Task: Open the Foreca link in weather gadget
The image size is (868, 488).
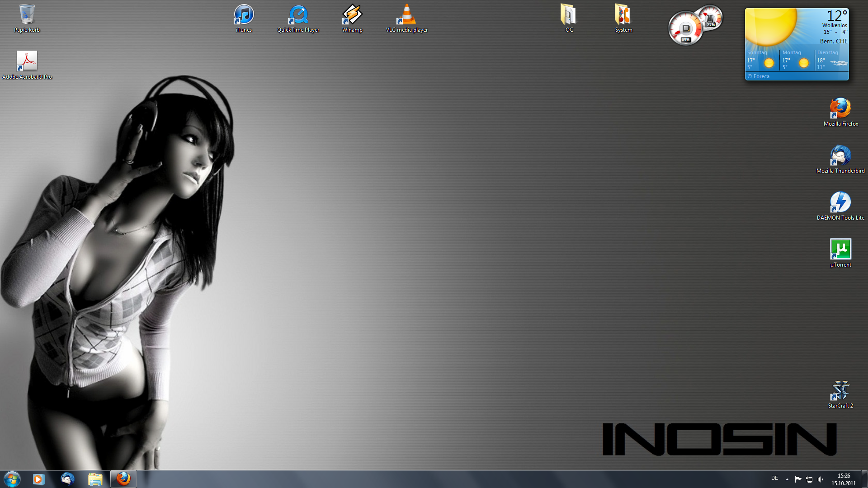Action: 761,76
